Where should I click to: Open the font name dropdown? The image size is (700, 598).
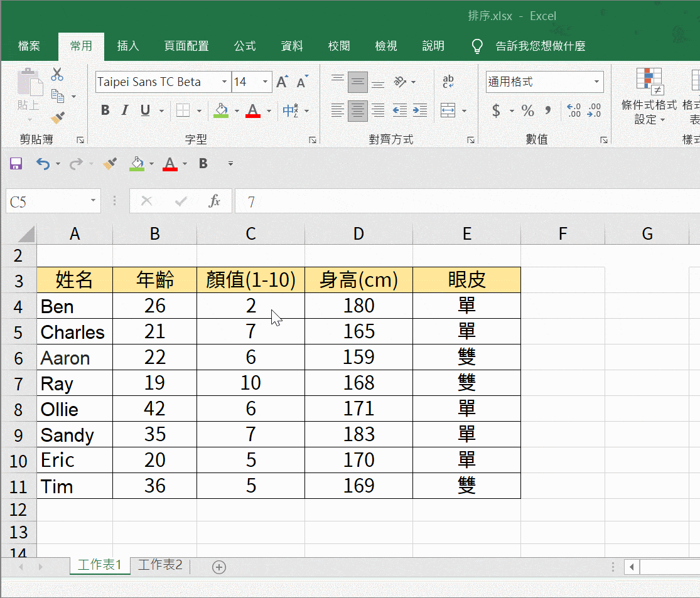(x=224, y=82)
